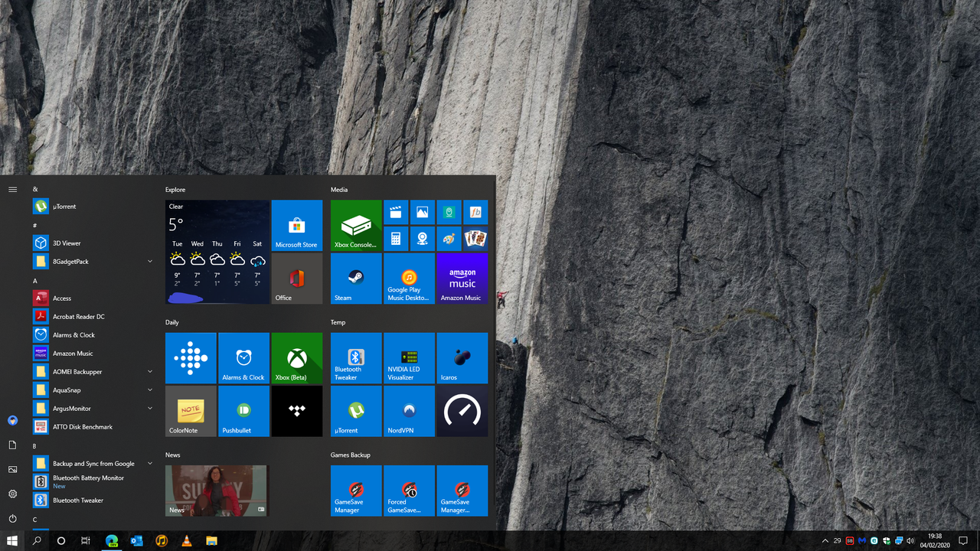Launch Acrobat Reader DC
The image size is (980, 551).
[x=92, y=317]
